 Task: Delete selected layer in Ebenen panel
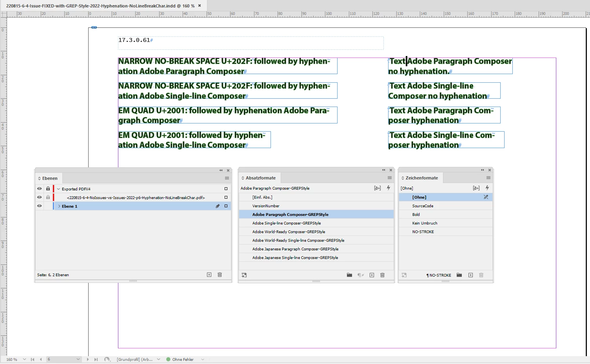point(220,275)
